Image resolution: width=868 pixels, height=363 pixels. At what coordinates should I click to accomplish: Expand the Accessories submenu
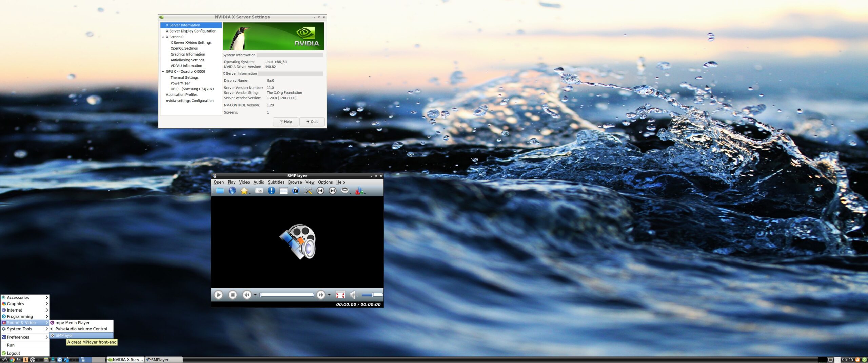click(x=25, y=297)
